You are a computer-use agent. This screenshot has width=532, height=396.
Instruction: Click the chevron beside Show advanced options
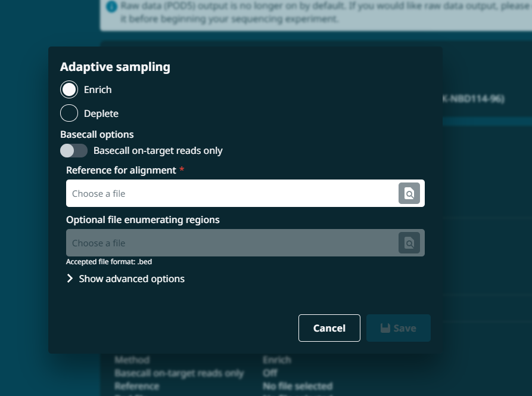click(70, 279)
